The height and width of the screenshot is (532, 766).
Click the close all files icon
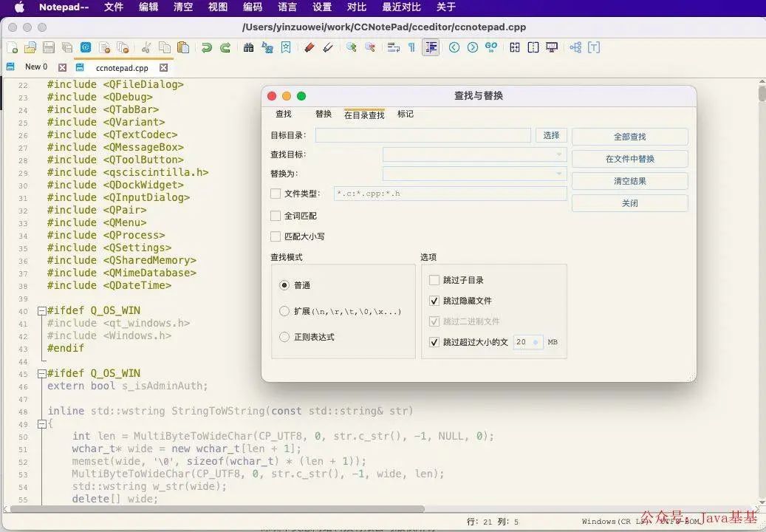123,47
